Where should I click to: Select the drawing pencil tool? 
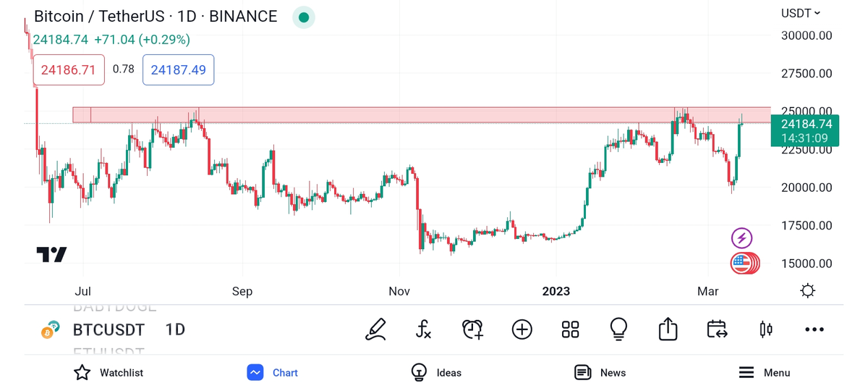pyautogui.click(x=375, y=329)
